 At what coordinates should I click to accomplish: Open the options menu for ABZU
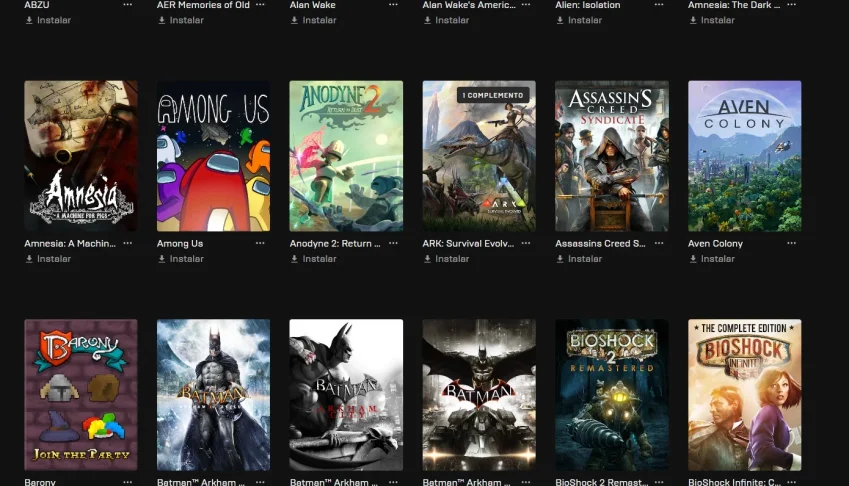128,5
